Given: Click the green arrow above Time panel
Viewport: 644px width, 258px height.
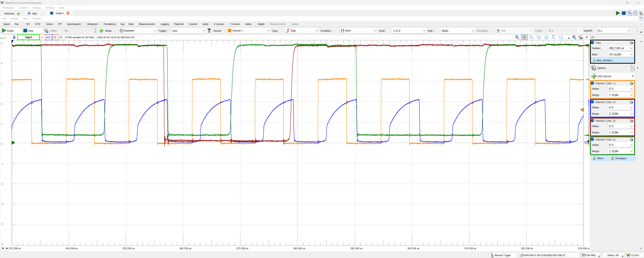Looking at the screenshot, I should click(x=592, y=37).
